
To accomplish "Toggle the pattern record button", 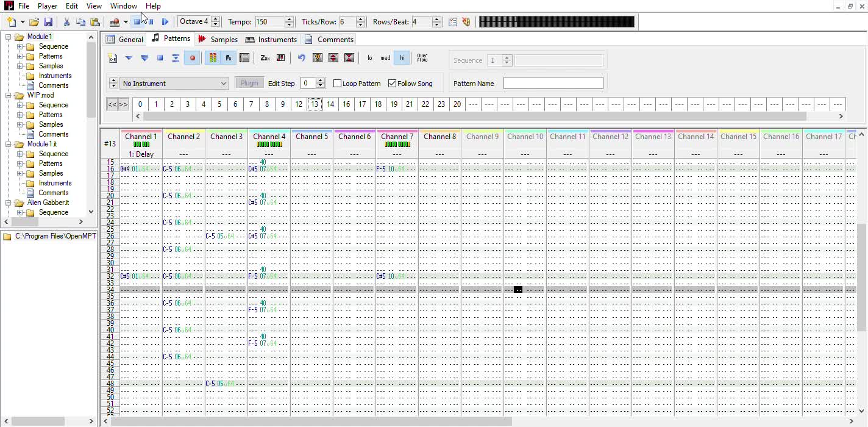I will 192,58.
